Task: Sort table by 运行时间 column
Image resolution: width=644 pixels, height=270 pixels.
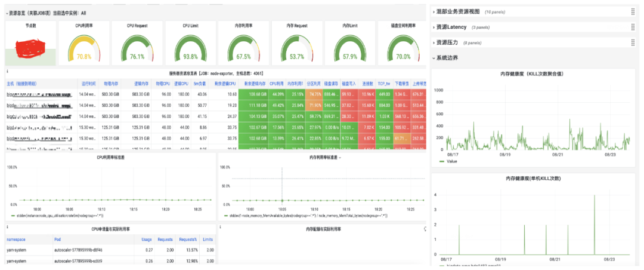Action: coord(88,84)
